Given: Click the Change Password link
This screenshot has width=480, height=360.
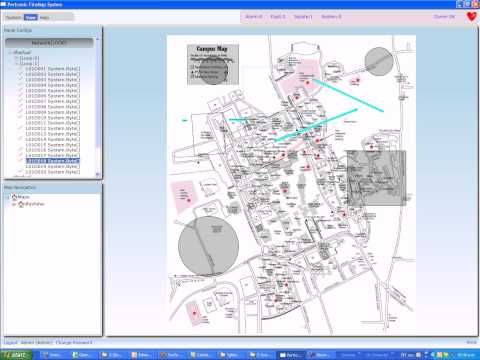Looking at the screenshot, I should 74,342.
